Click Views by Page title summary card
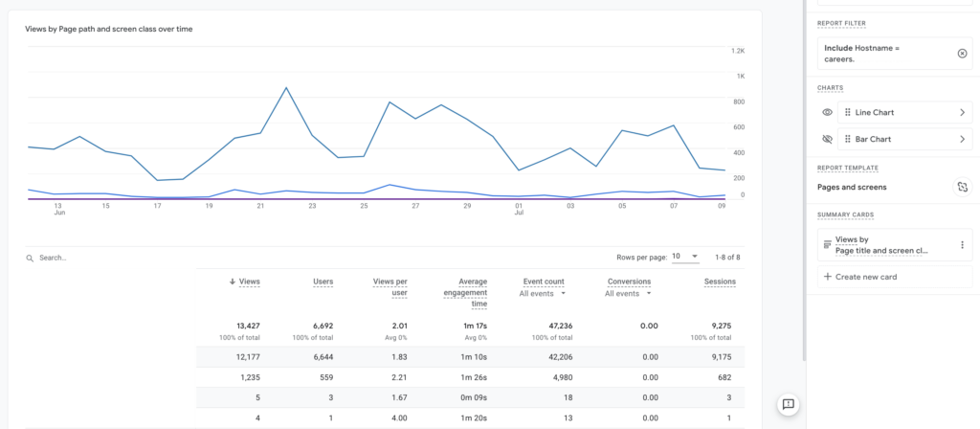The width and height of the screenshot is (980, 429). click(895, 244)
